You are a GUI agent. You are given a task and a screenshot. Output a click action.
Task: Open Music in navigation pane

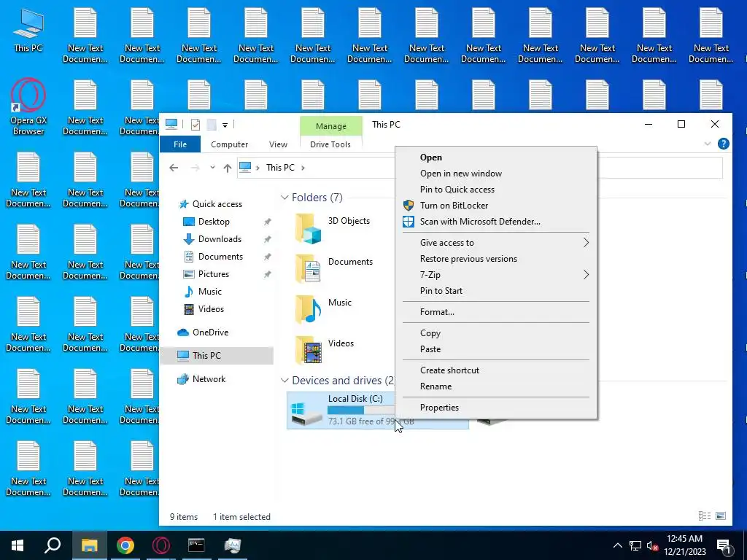tap(209, 292)
